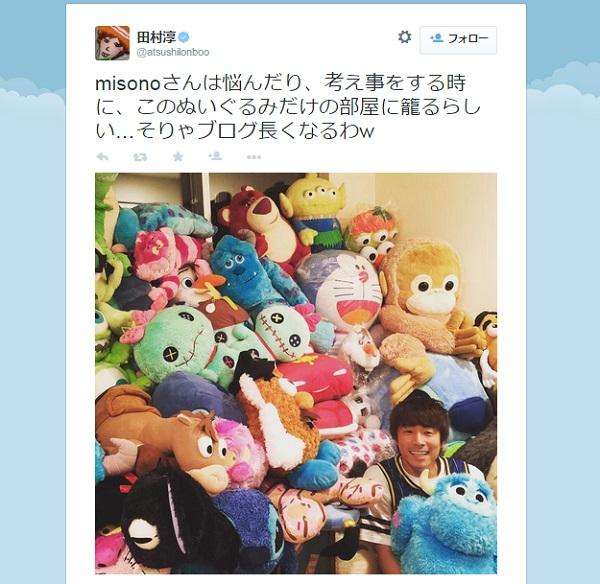This screenshot has height=584, width=600.
Task: Favorite the tweet with the star icon
Action: pyautogui.click(x=178, y=157)
